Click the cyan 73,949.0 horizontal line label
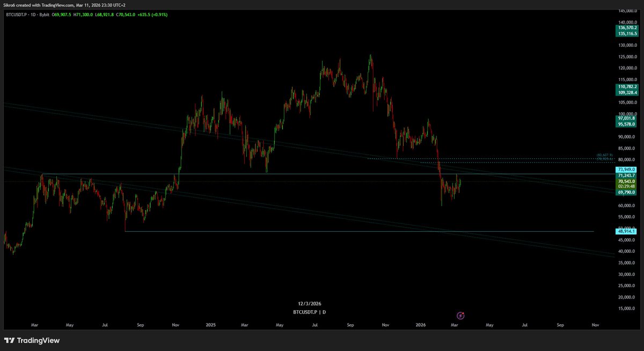Viewport: 644px width, 351px height. 627,170
